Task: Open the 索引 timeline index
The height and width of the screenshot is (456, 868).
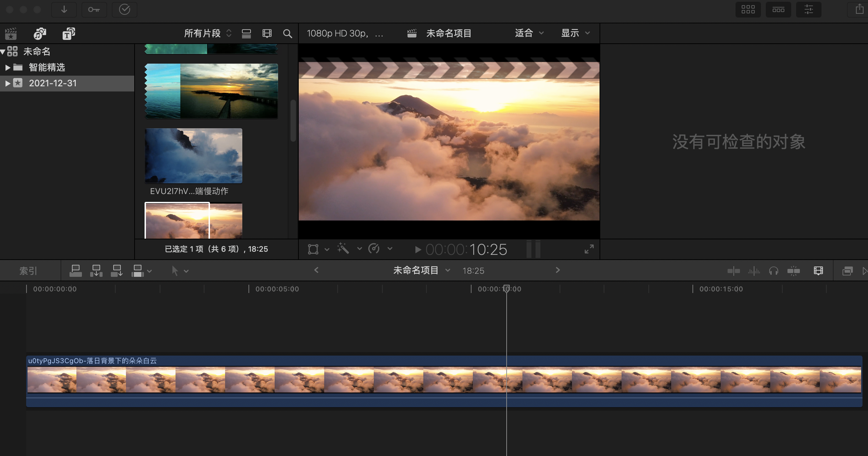Action: [28, 271]
